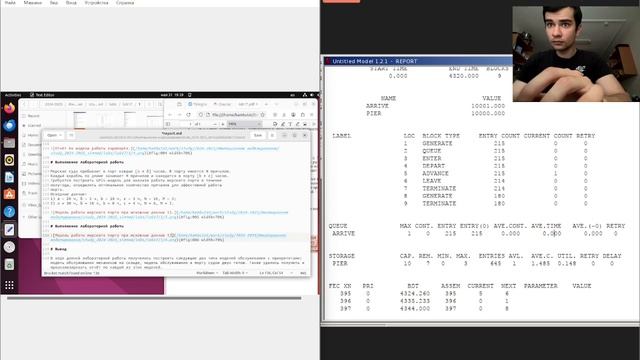This screenshot has width=640, height=360.
Task: Click the ARRIVE queue row name
Action: [343, 233]
